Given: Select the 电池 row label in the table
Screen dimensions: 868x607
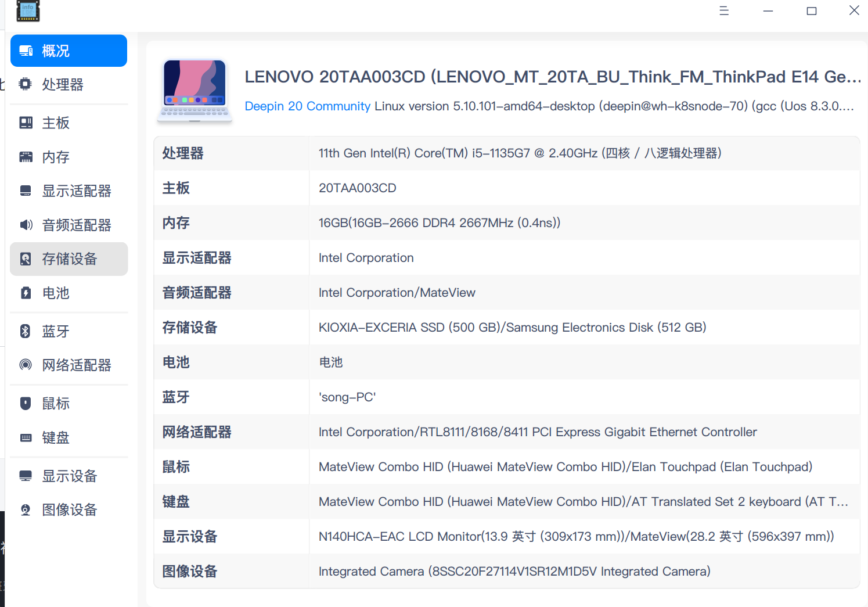Looking at the screenshot, I should point(176,362).
